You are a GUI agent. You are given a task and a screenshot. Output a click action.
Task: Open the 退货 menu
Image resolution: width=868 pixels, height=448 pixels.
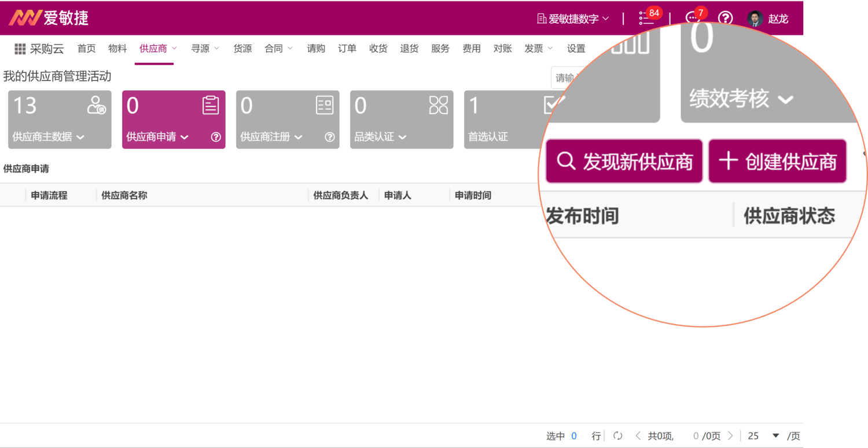pos(409,49)
